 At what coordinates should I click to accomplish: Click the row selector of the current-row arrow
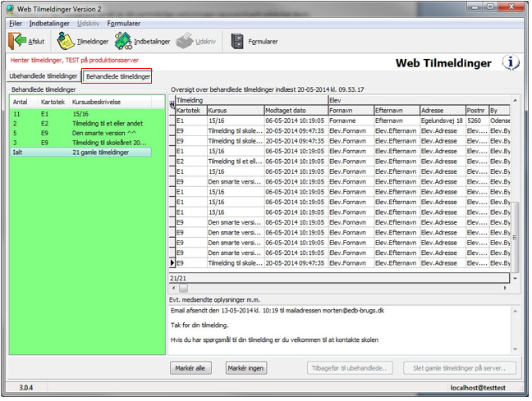(x=172, y=263)
